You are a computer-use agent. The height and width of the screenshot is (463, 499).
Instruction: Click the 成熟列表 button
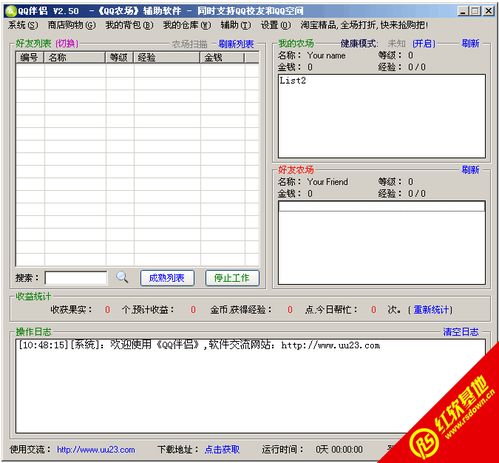pos(167,278)
